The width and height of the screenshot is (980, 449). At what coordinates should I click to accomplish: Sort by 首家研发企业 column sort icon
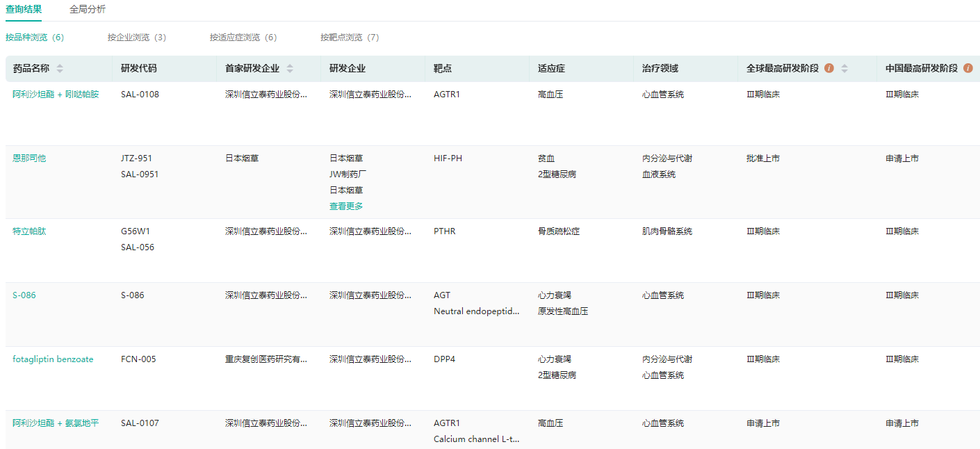tap(290, 69)
